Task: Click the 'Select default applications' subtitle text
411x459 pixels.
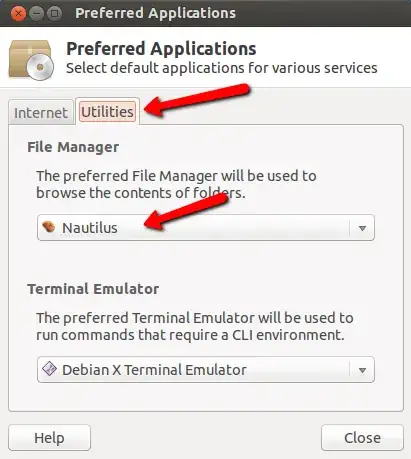Action: [222, 68]
